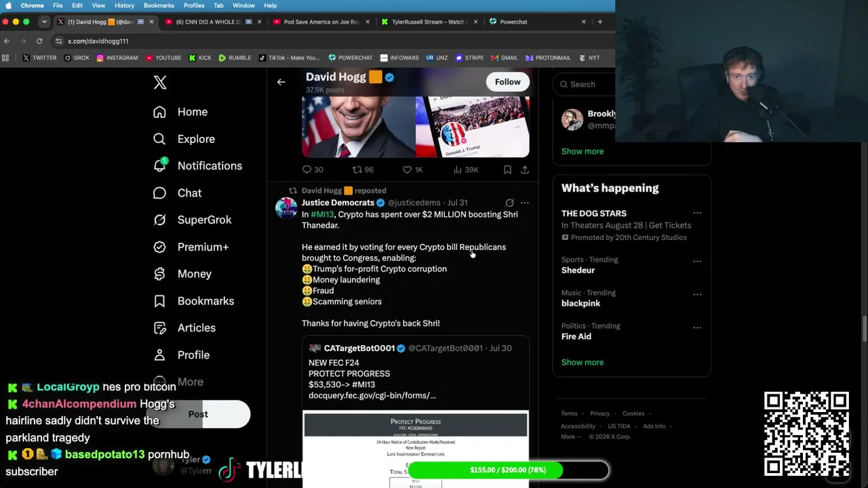868x488 pixels.
Task: View analytics for the 39K views post
Action: click(465, 169)
